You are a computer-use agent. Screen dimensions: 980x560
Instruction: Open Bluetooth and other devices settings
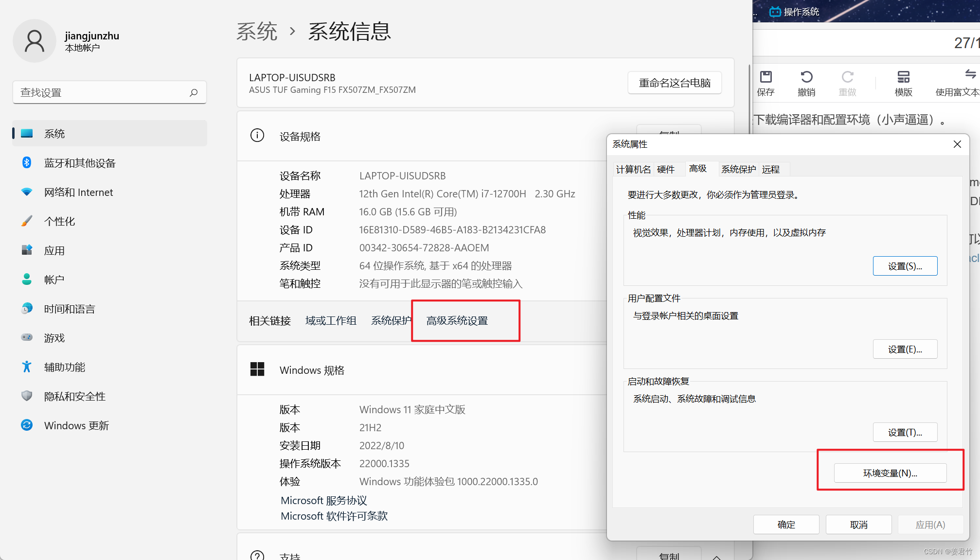(x=80, y=163)
